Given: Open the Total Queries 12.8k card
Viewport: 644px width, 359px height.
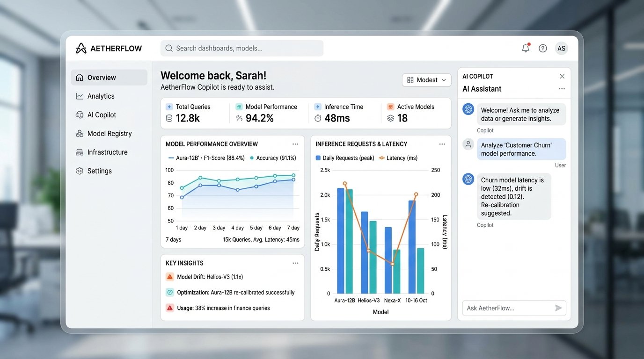Looking at the screenshot, I should click(196, 113).
